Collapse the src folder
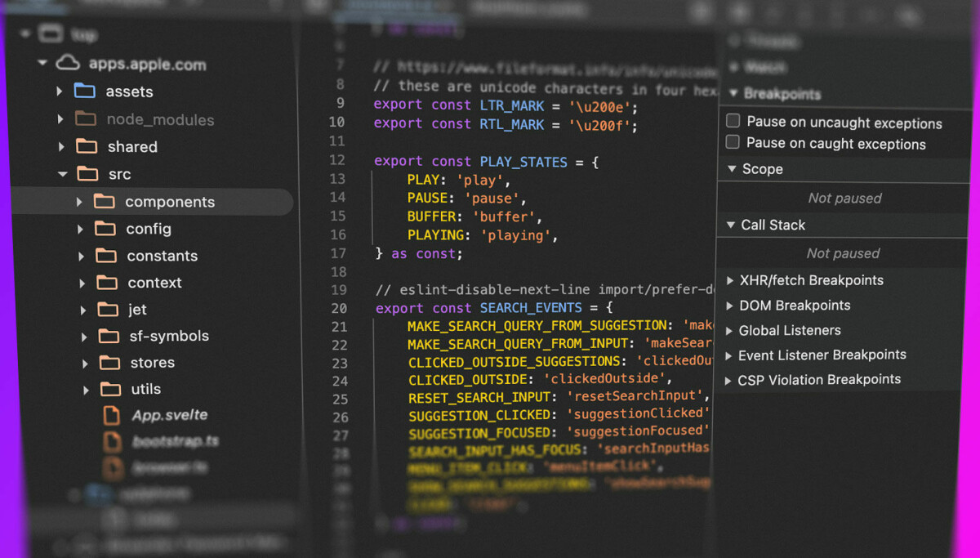Screen dimensions: 980x558 (x=63, y=174)
